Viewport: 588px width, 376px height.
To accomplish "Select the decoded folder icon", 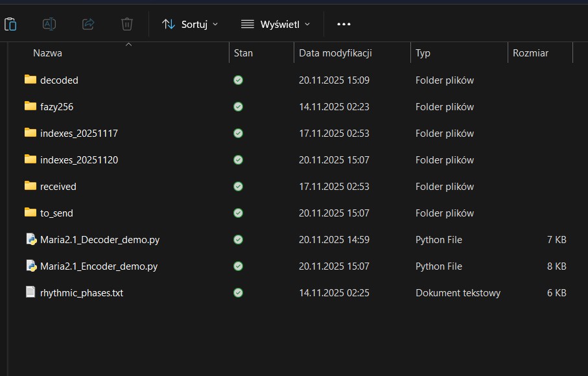I will pos(30,80).
